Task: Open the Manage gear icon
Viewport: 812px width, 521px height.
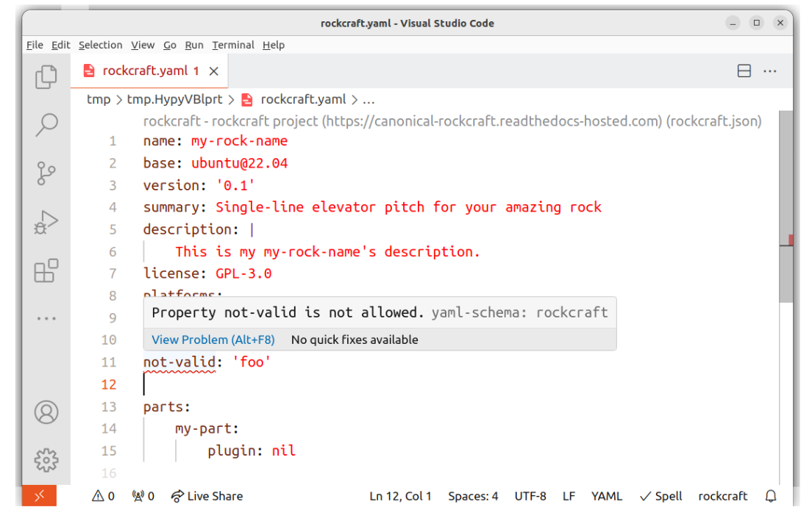Action: 46,460
